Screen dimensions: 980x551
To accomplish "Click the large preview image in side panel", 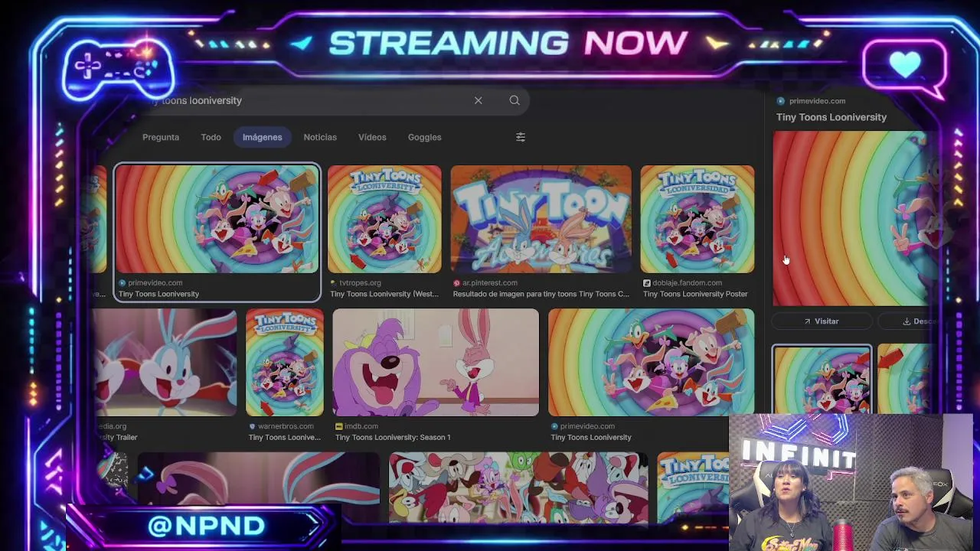I will [x=855, y=219].
